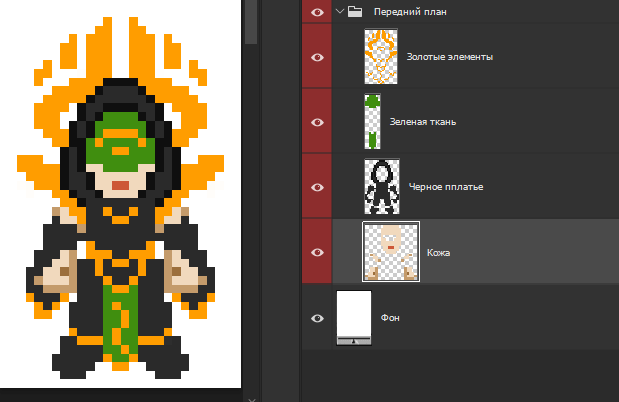Hide the Фон layer
619x402 pixels.
317,318
